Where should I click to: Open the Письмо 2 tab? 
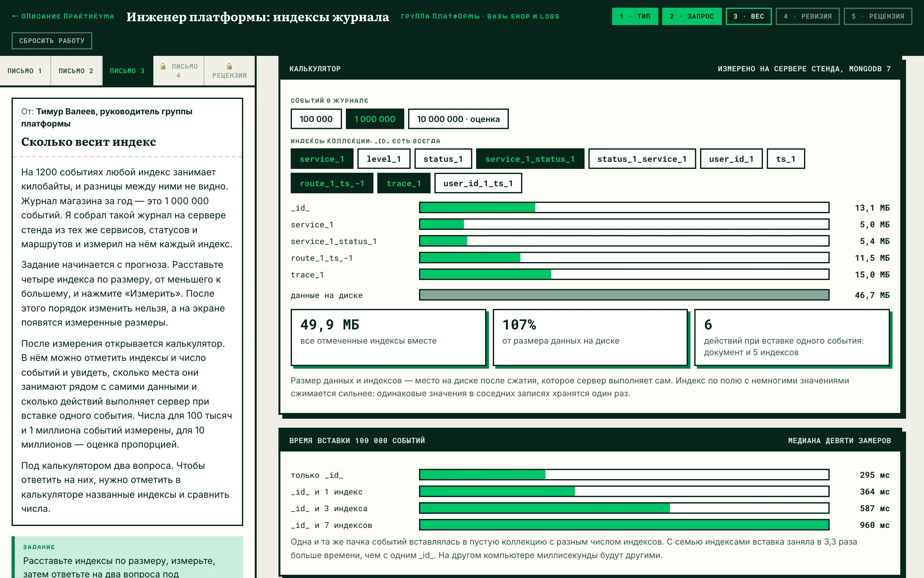[x=76, y=71]
